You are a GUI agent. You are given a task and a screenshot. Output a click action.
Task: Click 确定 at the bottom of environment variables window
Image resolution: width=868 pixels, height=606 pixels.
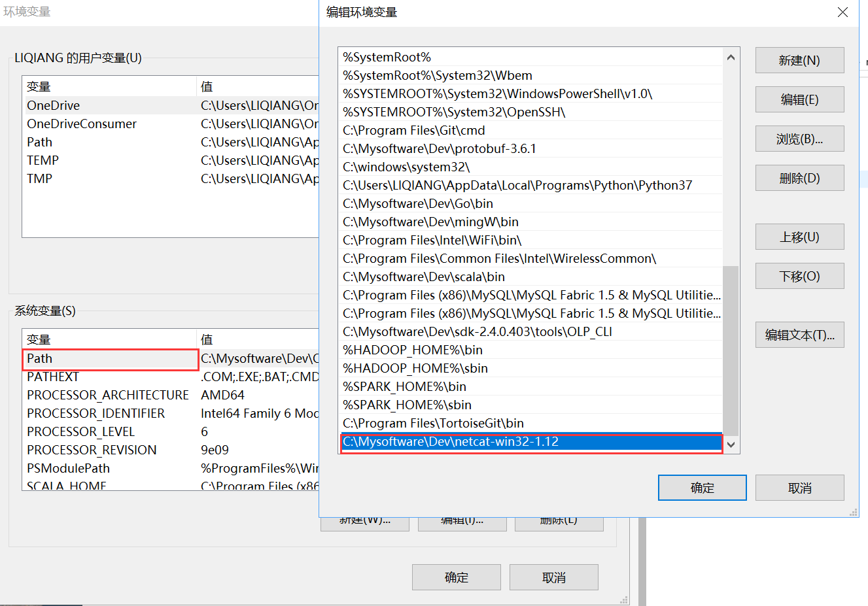point(456,577)
